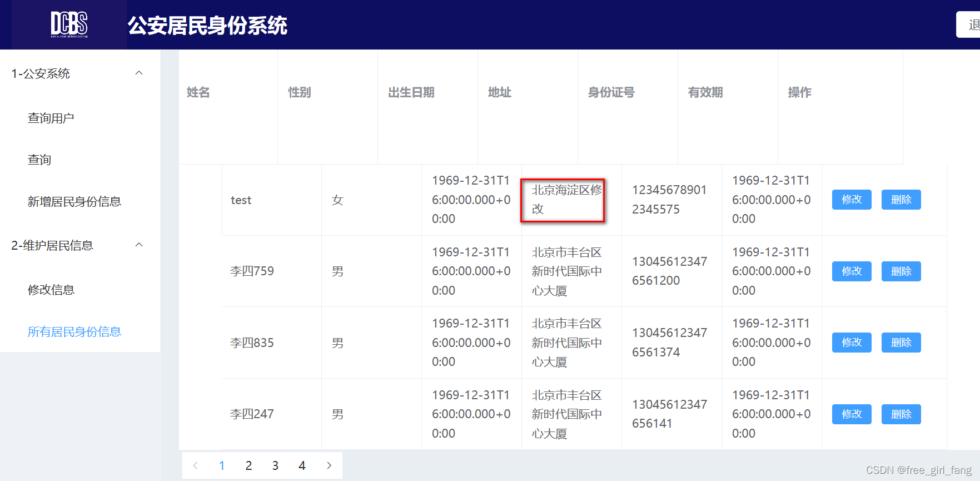The image size is (980, 481).
Task: Click the 1-公安系统 submenu title
Action: [80, 73]
